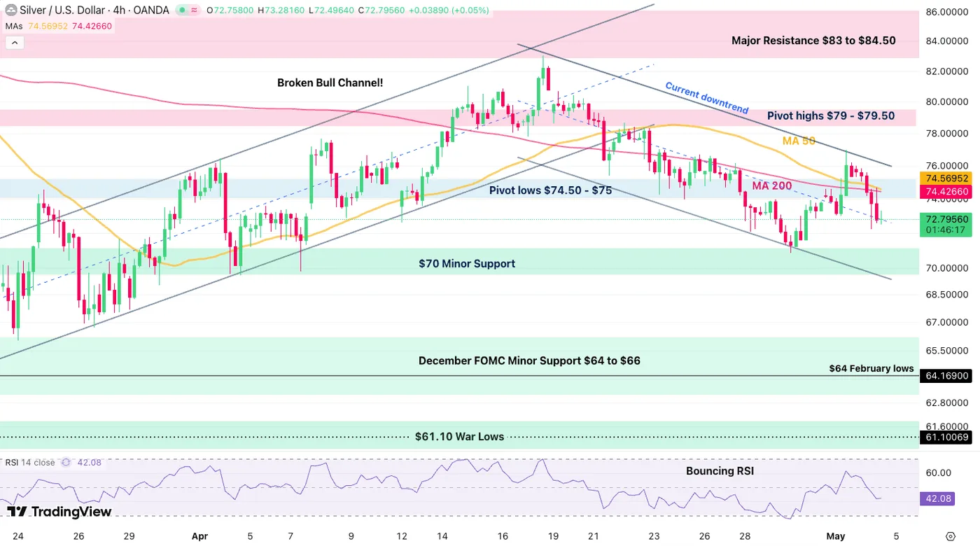Screen dimensions: 980x546
Task: Collapse the indicator legend with the chevron
Action: coord(15,43)
